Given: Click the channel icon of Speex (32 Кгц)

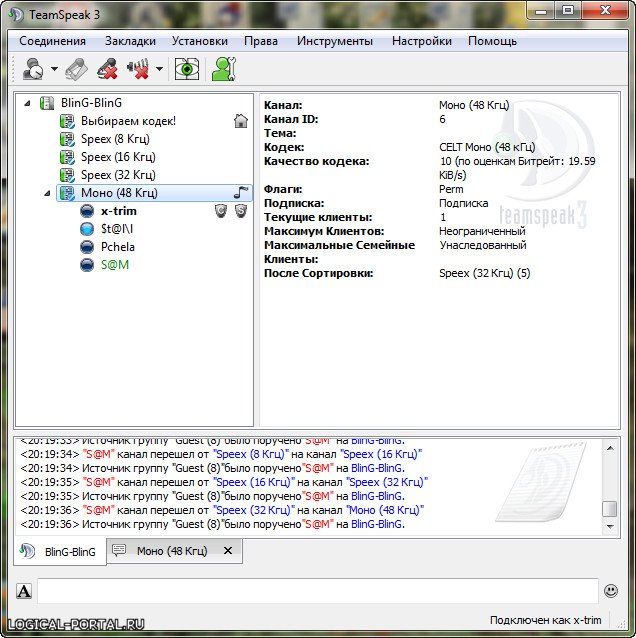Looking at the screenshot, I should click(x=67, y=175).
